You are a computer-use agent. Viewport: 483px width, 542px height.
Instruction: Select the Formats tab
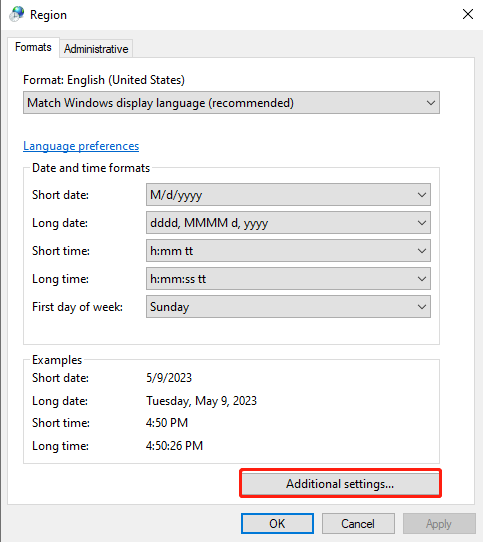33,47
